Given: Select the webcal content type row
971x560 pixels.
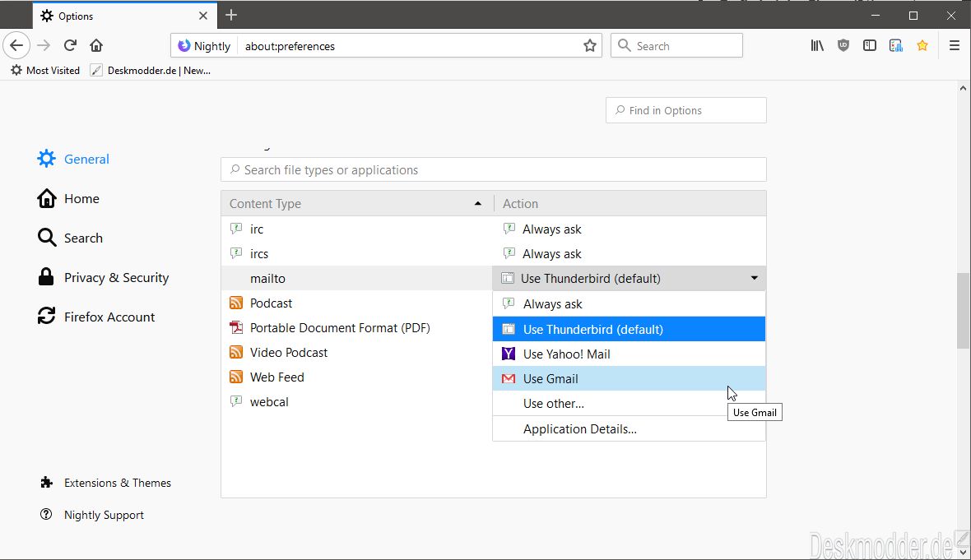Looking at the screenshot, I should point(357,402).
